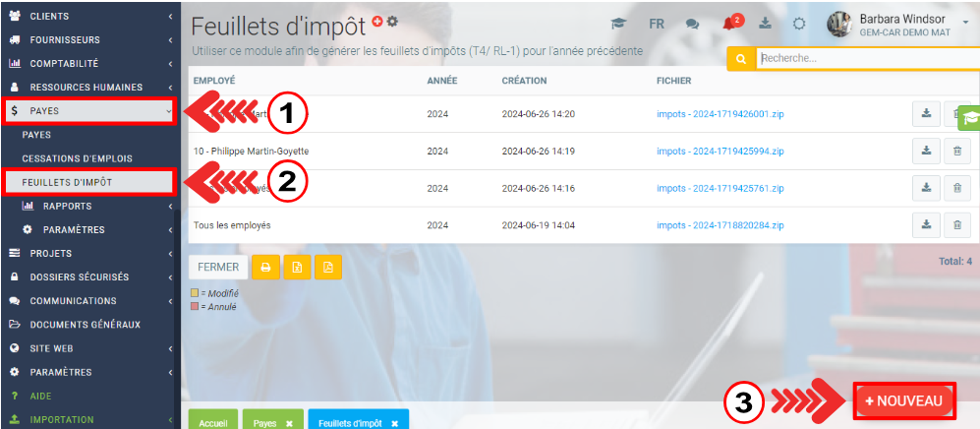The image size is (980, 429).
Task: Click the yellow print button
Action: (265, 267)
